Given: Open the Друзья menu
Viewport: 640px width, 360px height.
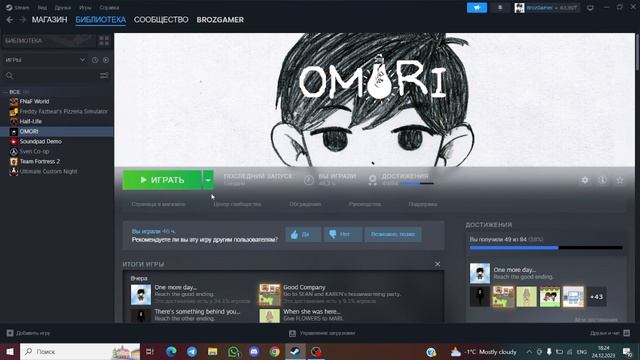Looking at the screenshot, I should (62, 7).
